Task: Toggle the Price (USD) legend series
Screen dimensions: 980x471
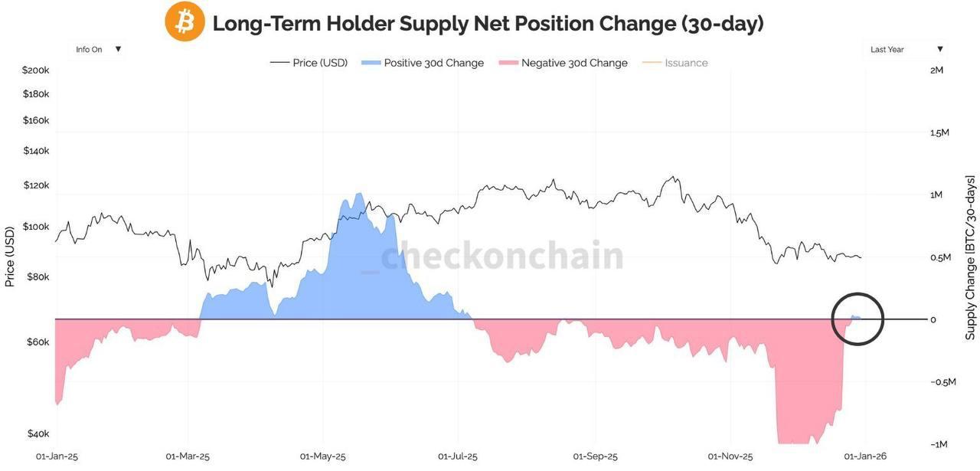Action: point(320,63)
